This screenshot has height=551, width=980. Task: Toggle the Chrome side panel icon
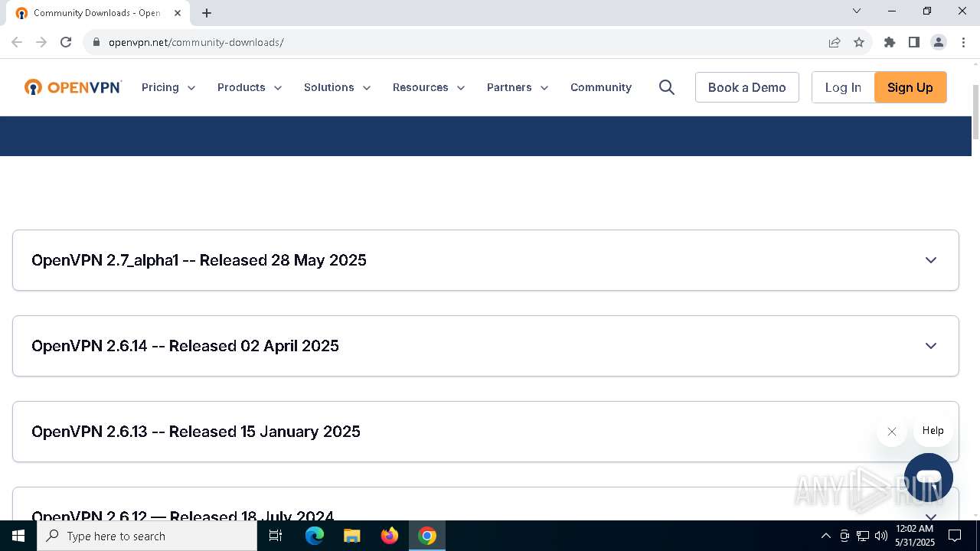pyautogui.click(x=914, y=42)
